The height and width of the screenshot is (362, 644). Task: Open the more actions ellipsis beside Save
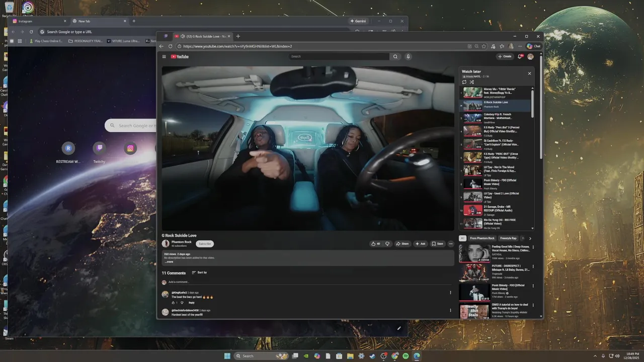[x=451, y=243]
